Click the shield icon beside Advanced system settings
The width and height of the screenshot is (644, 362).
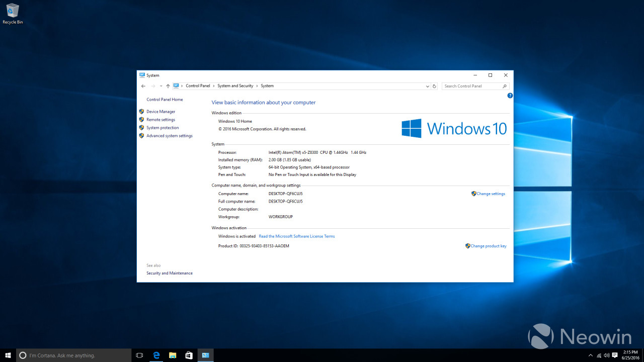point(141,136)
